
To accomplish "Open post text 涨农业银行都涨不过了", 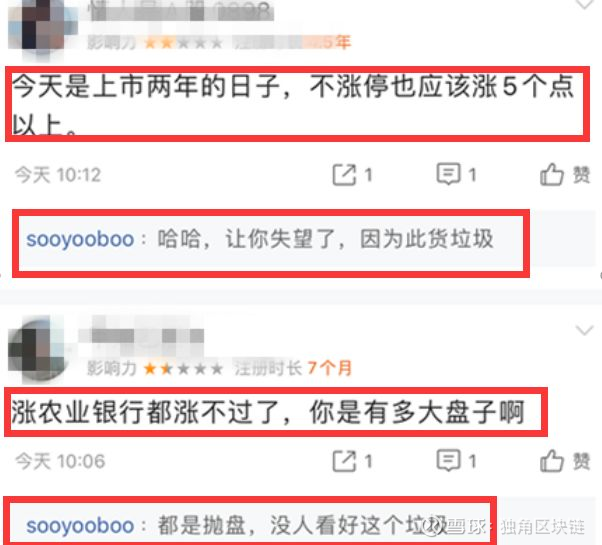I will pos(268,412).
